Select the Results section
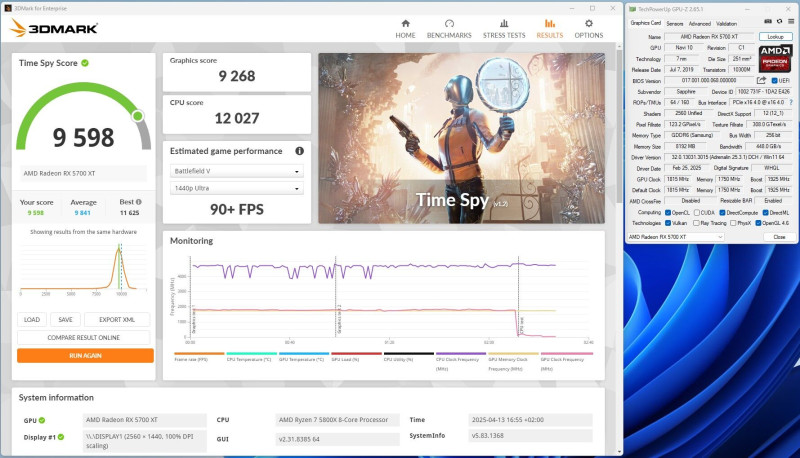Screen dimensions: 800x458 [x=549, y=29]
